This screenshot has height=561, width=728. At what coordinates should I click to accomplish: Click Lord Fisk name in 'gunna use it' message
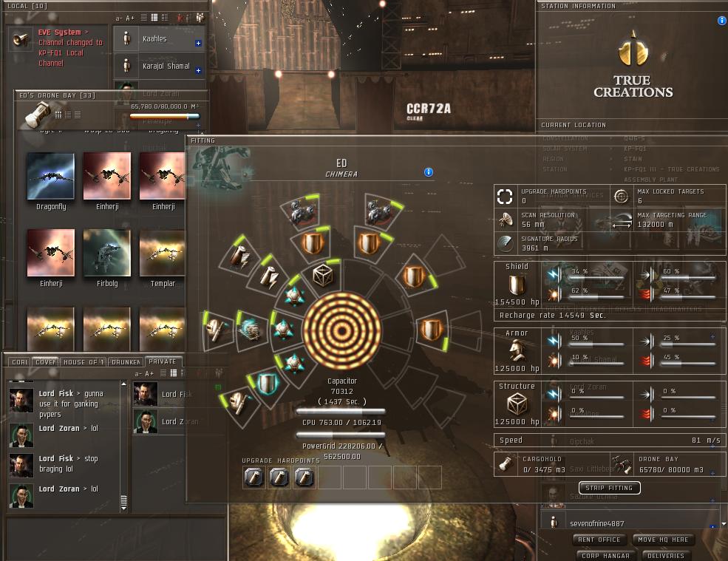tap(56, 393)
